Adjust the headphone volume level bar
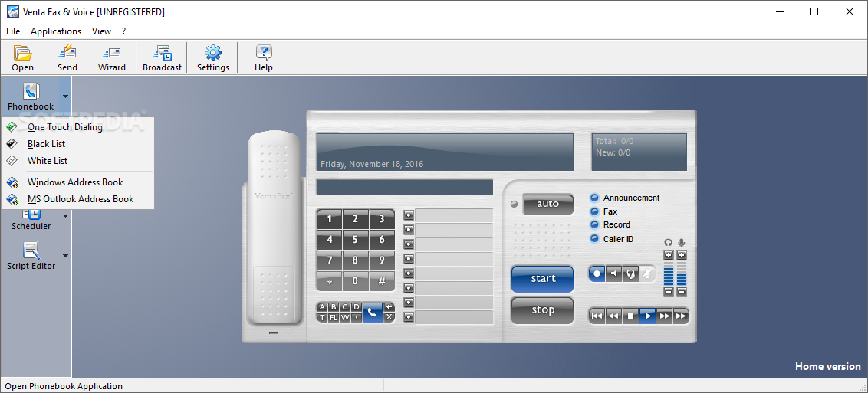 pos(668,273)
